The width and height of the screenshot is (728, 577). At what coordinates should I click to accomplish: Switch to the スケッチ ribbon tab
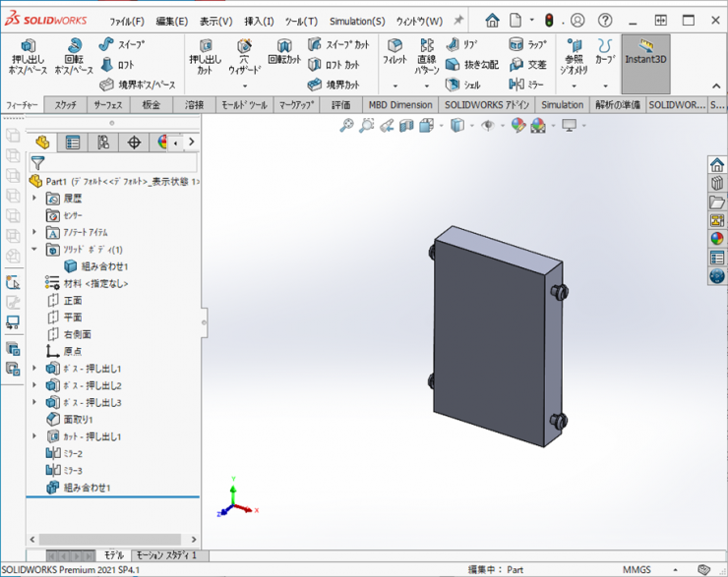66,105
